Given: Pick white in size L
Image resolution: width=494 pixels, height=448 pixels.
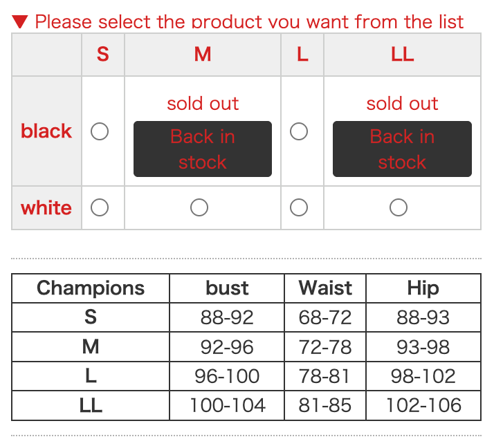Looking at the screenshot, I should [x=299, y=207].
